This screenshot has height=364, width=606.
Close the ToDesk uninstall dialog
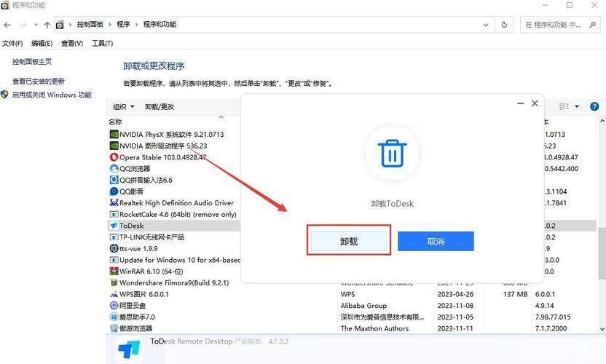(535, 103)
